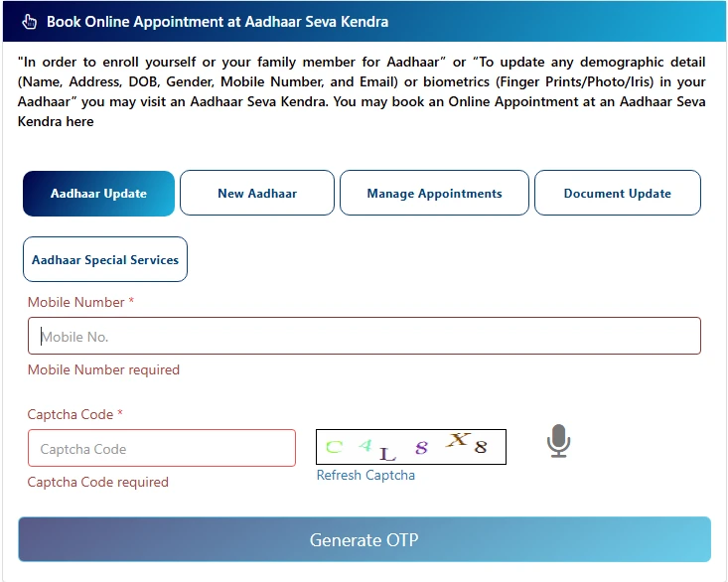Viewport: 728px width, 582px height.
Task: Focus the Mobile No. input field
Action: tap(364, 337)
